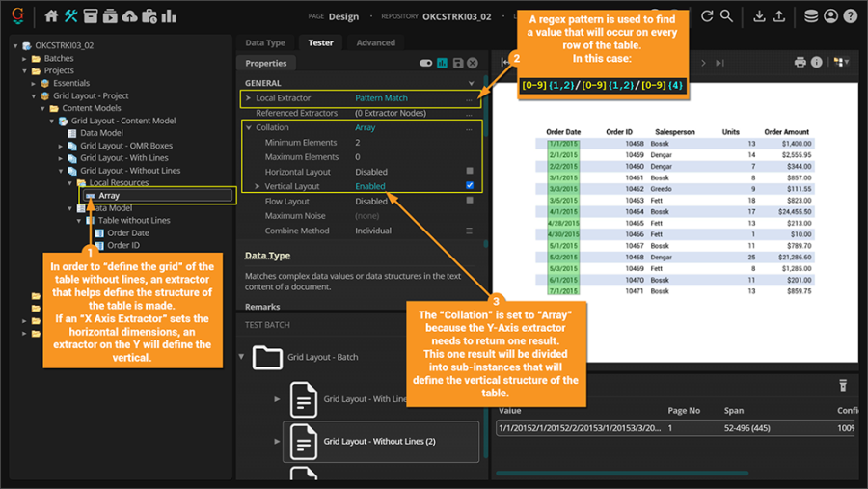The width and height of the screenshot is (868, 489).
Task: Expand the Vertical Layout property
Action: (x=257, y=186)
